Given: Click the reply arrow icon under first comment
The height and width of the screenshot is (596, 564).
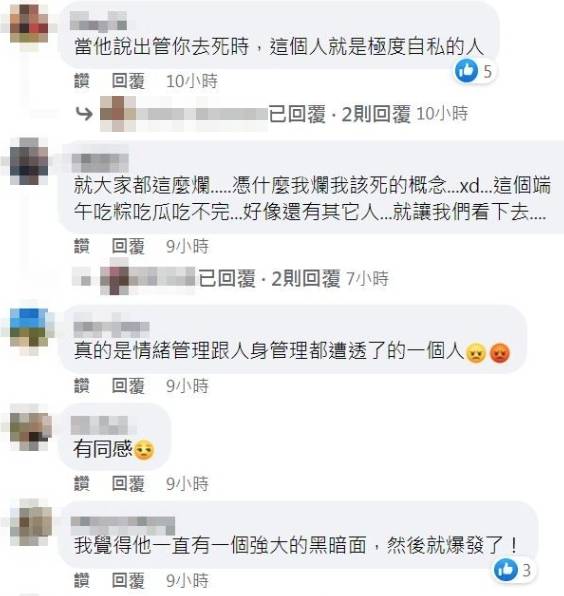Looking at the screenshot, I should coord(84,114).
